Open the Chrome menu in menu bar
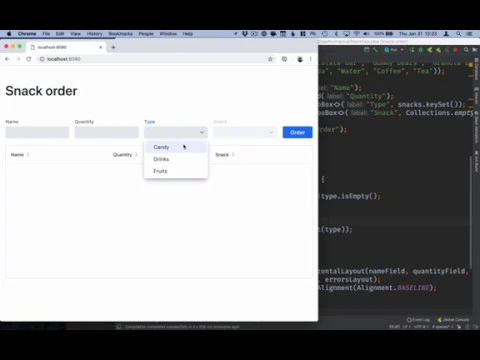The image size is (480, 360). pos(27,34)
